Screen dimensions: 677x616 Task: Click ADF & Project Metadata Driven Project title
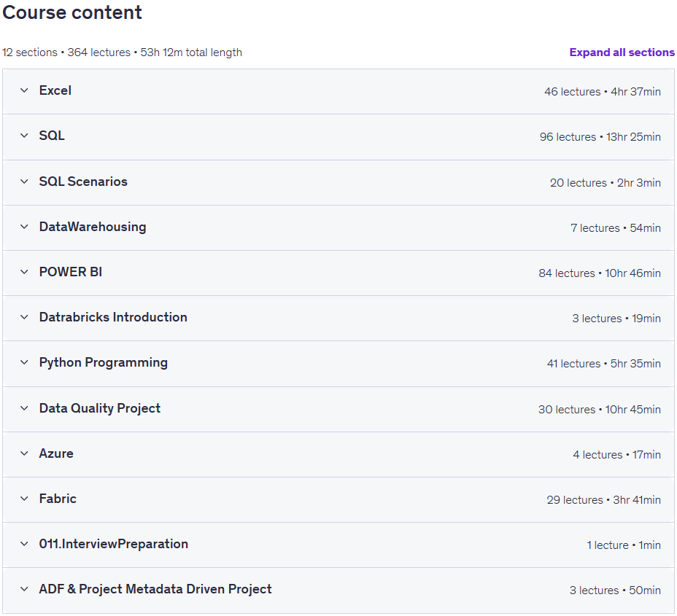[155, 590]
